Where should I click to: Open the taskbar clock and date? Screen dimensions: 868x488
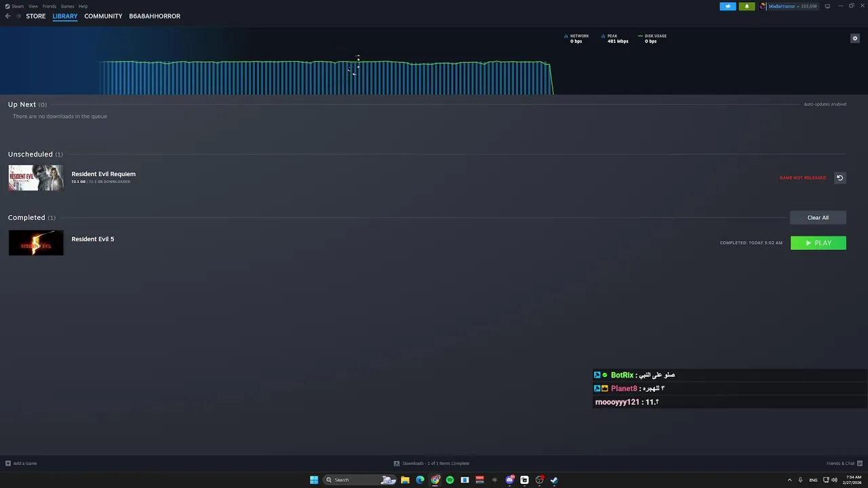click(x=852, y=480)
